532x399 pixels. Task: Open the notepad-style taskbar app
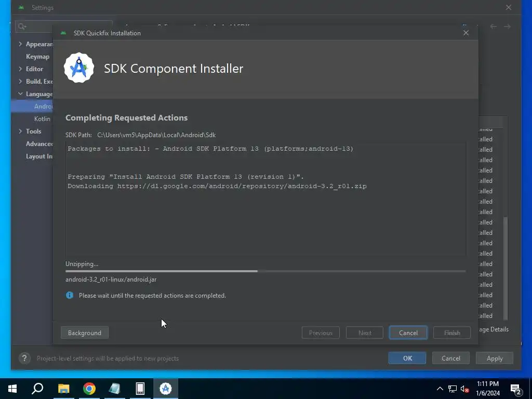point(115,389)
